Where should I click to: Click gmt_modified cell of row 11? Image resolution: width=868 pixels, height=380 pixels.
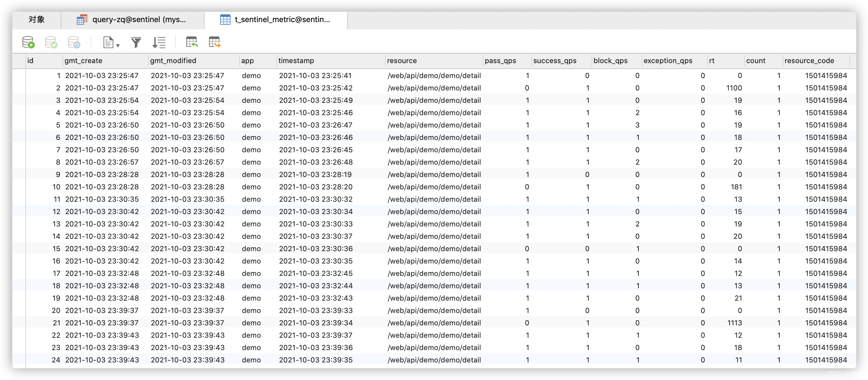[187, 199]
